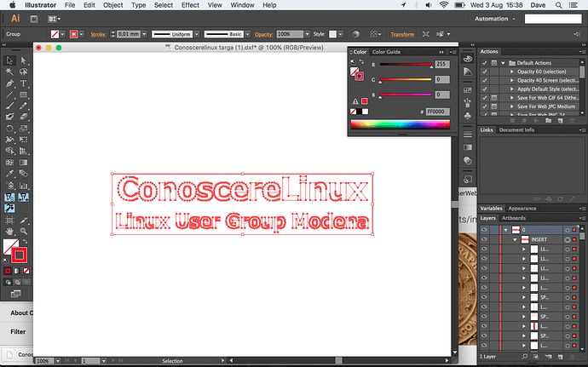Select the Rotate tool
The width and height of the screenshot is (588, 367).
[9, 129]
